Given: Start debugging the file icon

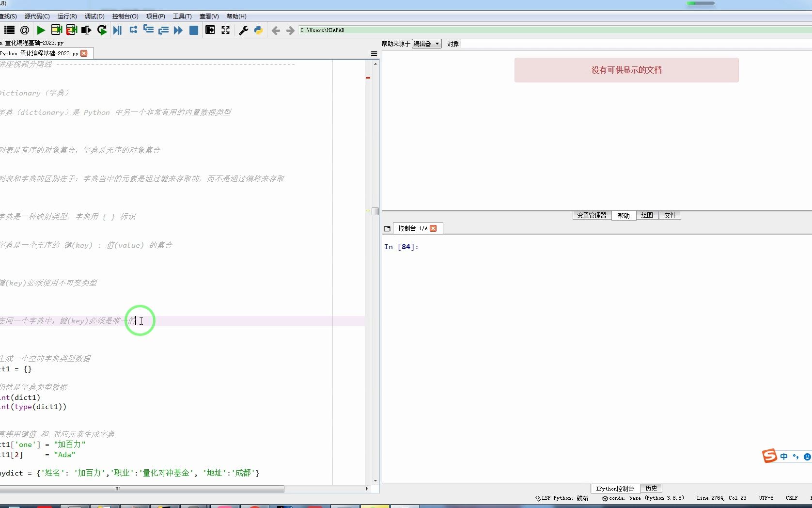Looking at the screenshot, I should pos(117,30).
